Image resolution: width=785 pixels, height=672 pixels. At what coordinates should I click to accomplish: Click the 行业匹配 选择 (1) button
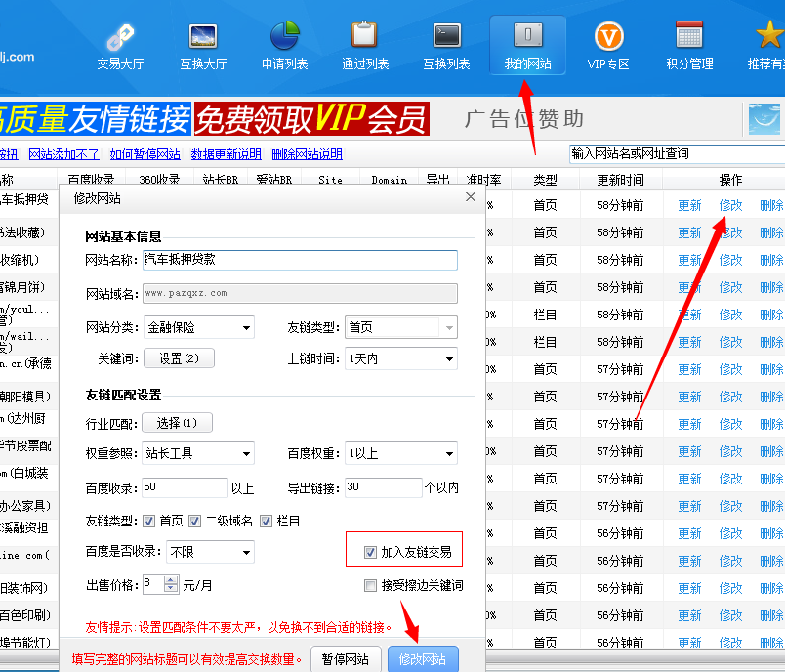pos(178,423)
